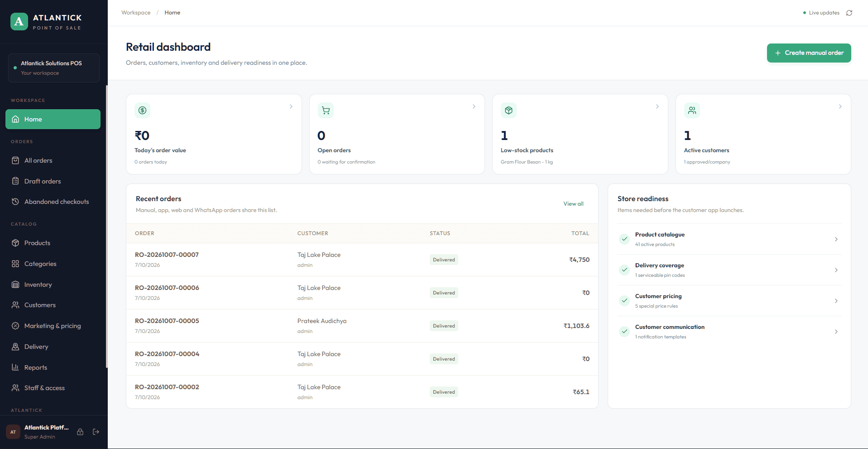The height and width of the screenshot is (449, 868).
Task: Click the Atlantick logo icon
Action: tap(19, 21)
